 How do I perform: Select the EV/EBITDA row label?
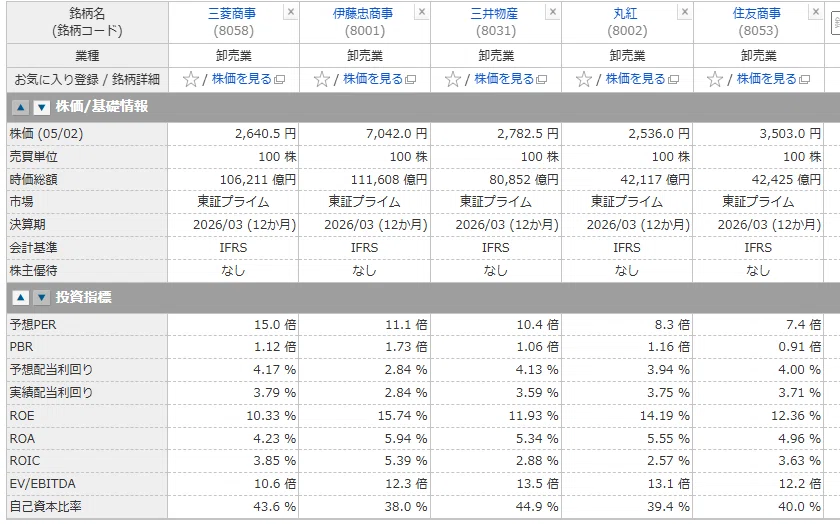42,484
